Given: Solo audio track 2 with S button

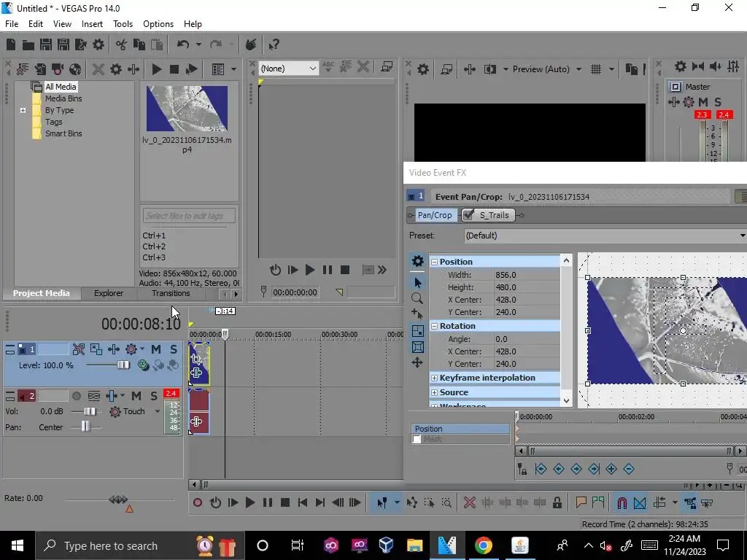Looking at the screenshot, I should point(153,396).
